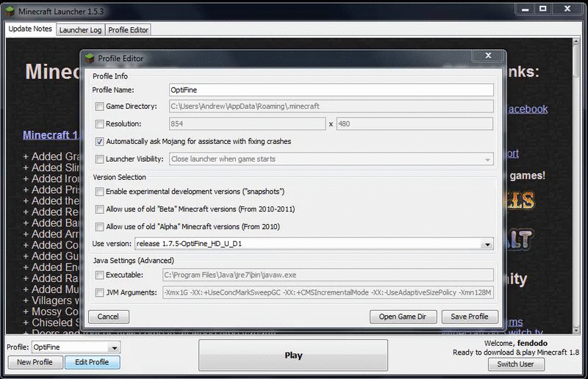The image size is (588, 379).
Task: Click the large Play button
Action: [293, 355]
